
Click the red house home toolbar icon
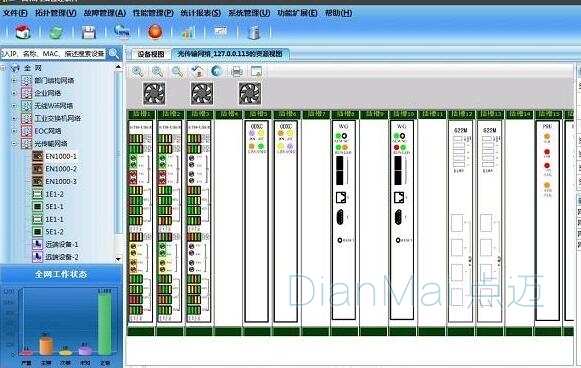pyautogui.click(x=23, y=32)
